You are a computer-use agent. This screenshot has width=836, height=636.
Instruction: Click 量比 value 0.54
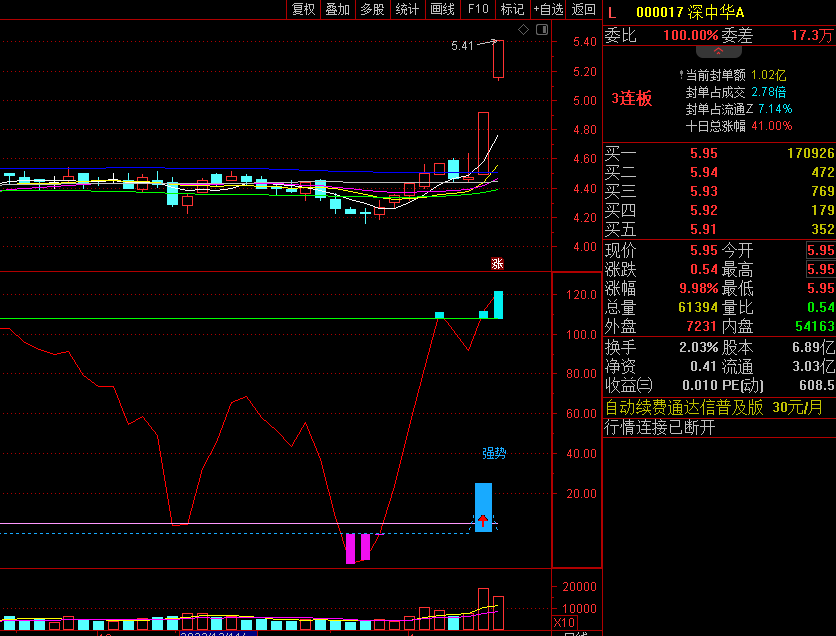tap(821, 308)
